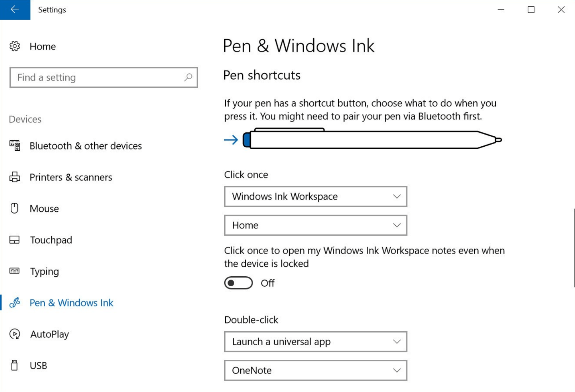Toggle the locked-device Workspace notes switch
The height and width of the screenshot is (392, 575).
(x=238, y=283)
